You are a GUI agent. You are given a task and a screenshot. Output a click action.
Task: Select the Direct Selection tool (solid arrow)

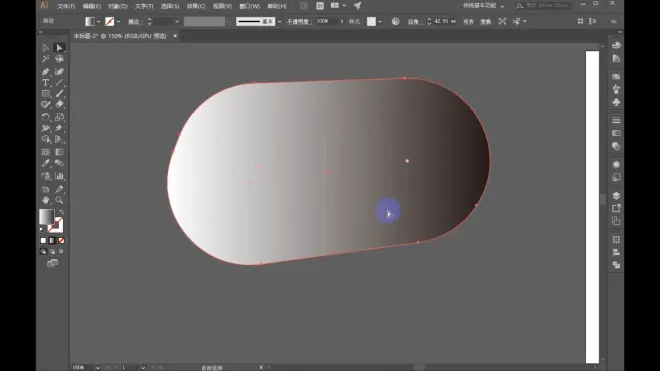pyautogui.click(x=59, y=48)
